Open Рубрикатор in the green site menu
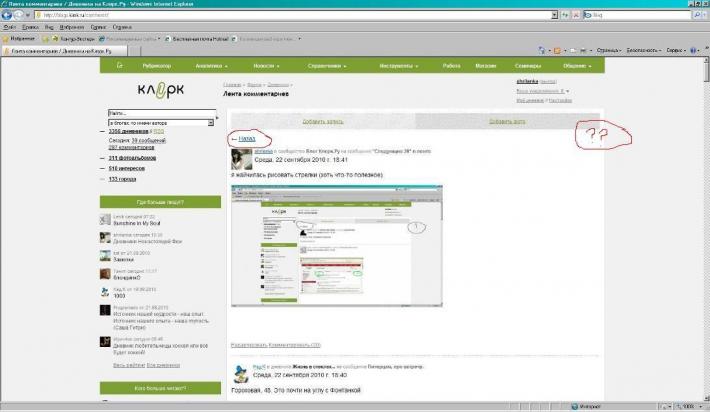 157,66
